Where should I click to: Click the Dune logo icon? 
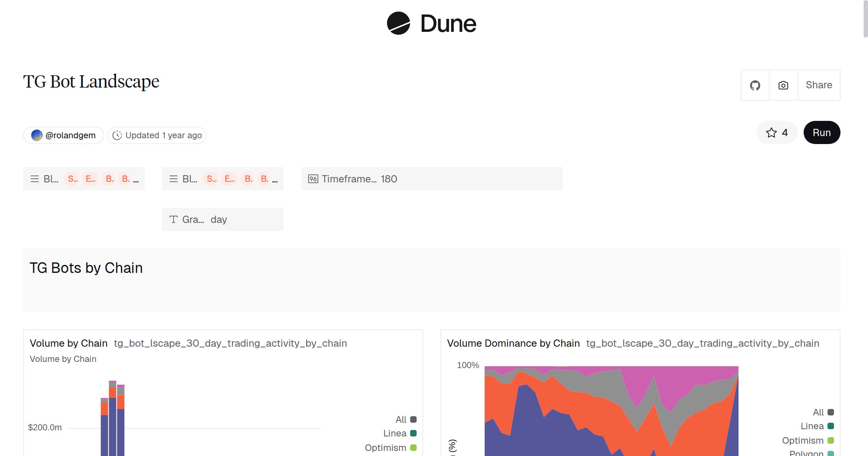coord(398,24)
